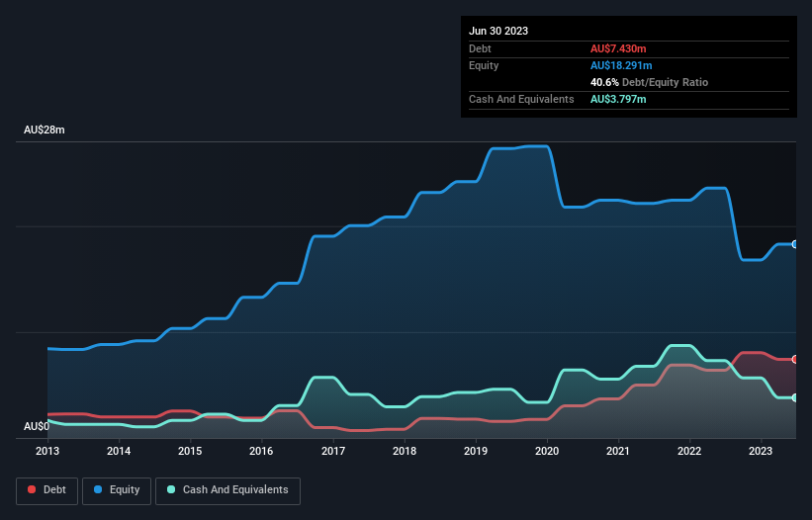
Task: Click the teal Cash endpoint marker
Action: [x=795, y=397]
